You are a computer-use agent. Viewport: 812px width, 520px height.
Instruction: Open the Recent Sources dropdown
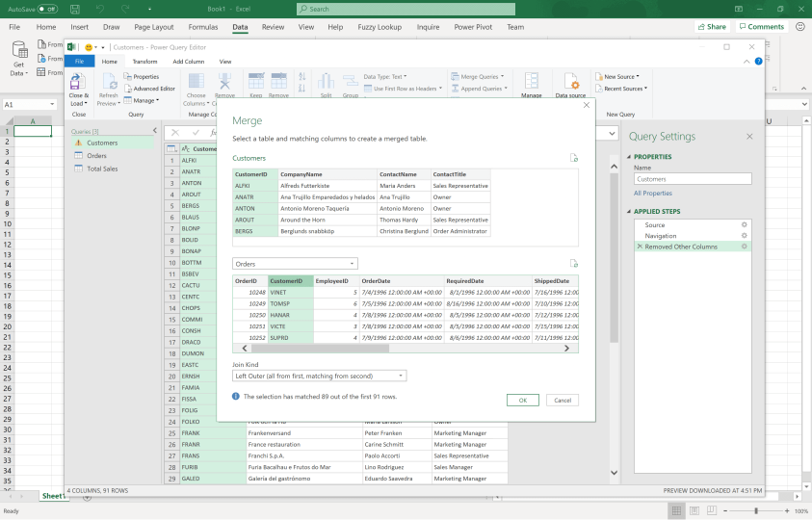tap(621, 89)
